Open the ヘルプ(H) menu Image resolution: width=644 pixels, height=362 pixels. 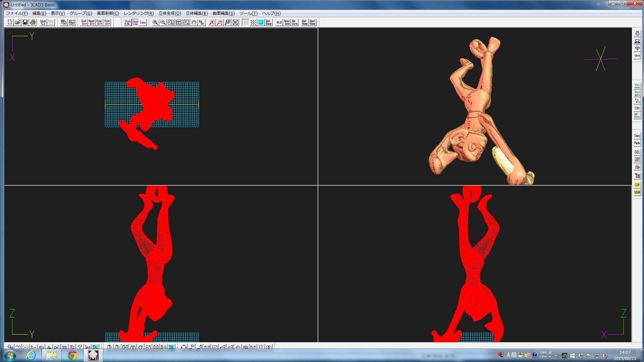pos(271,13)
